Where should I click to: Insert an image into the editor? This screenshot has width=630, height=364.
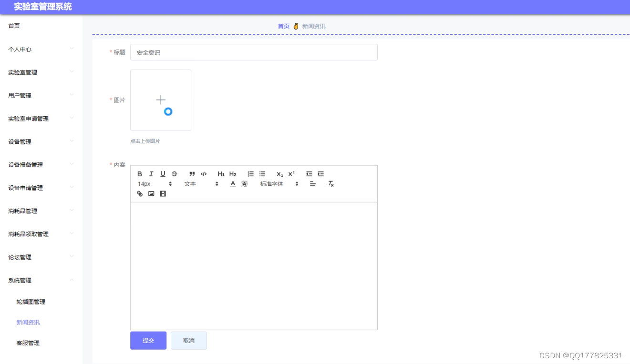point(151,194)
